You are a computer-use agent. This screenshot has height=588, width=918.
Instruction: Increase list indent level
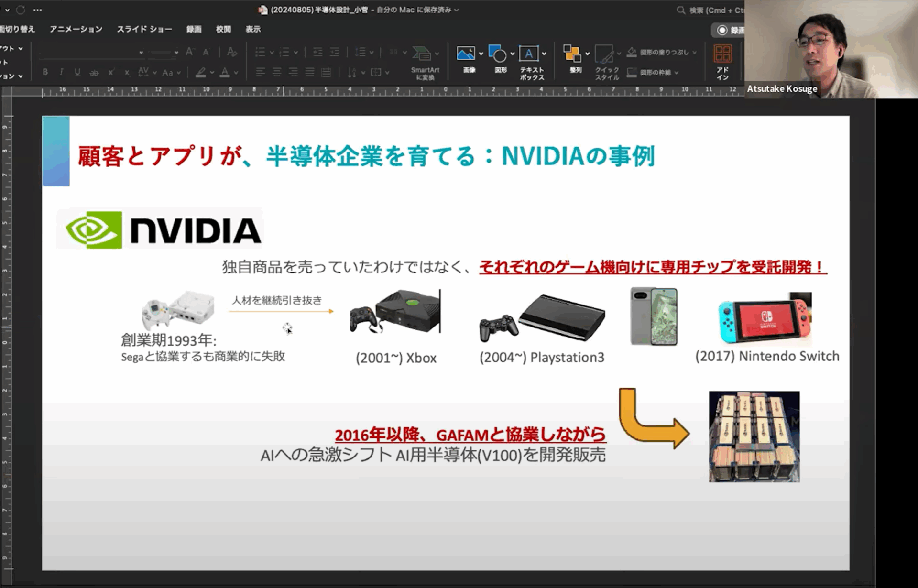coord(334,52)
